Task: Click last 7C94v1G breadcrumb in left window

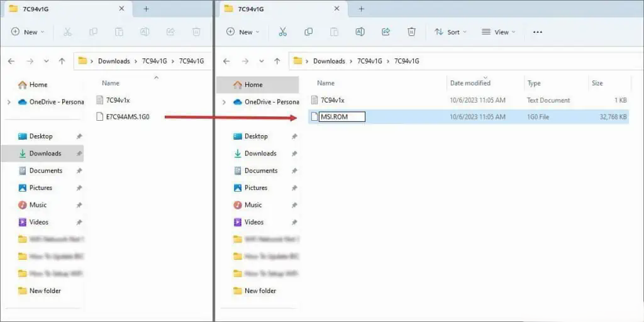Action: 191,61
